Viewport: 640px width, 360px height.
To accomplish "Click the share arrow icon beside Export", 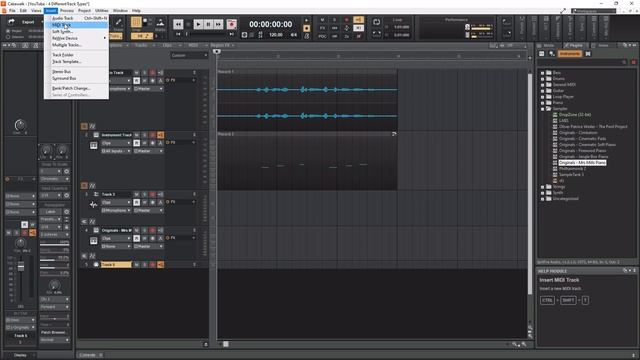I will (11, 22).
